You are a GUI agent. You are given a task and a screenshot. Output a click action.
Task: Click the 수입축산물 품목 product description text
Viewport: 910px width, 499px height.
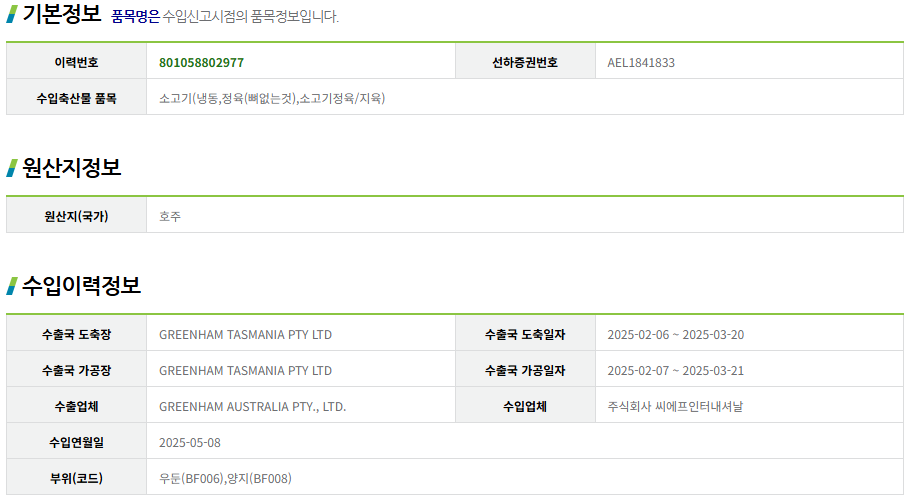pyautogui.click(x=272, y=98)
